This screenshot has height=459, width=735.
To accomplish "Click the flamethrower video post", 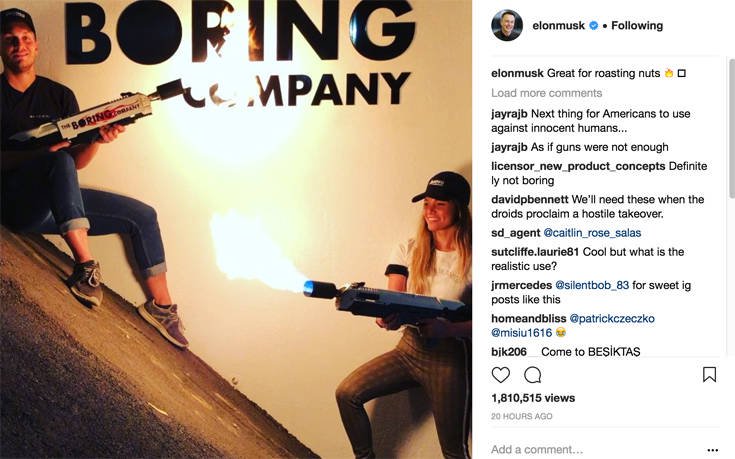I will tap(236, 229).
